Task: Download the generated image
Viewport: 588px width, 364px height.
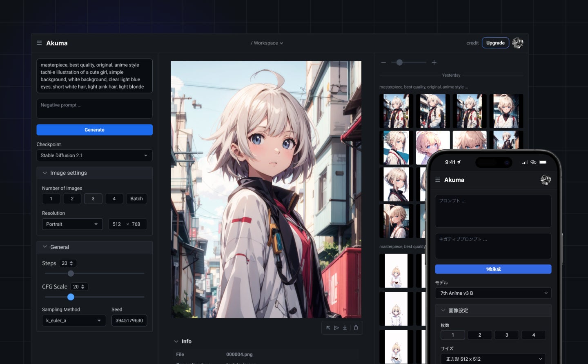Action: pyautogui.click(x=344, y=327)
